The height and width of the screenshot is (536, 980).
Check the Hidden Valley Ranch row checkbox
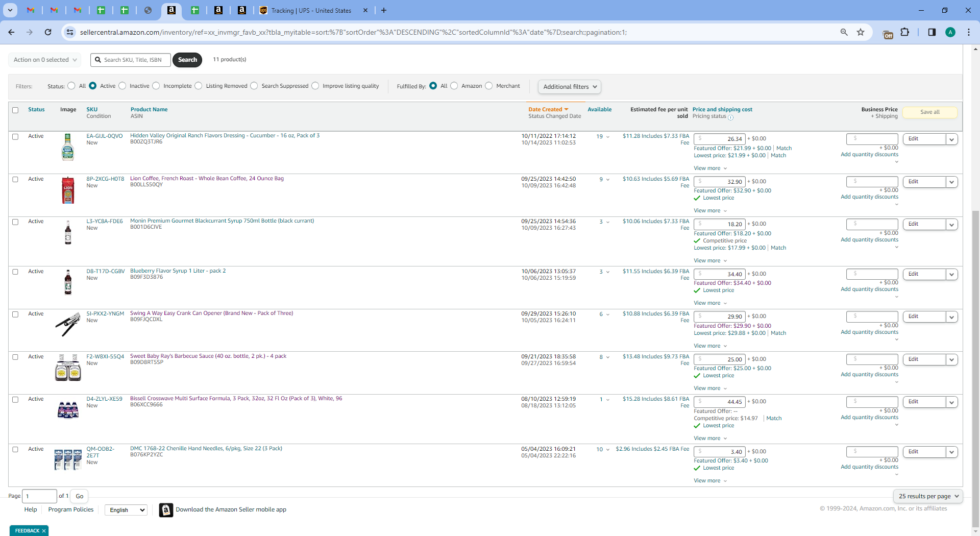tap(15, 137)
